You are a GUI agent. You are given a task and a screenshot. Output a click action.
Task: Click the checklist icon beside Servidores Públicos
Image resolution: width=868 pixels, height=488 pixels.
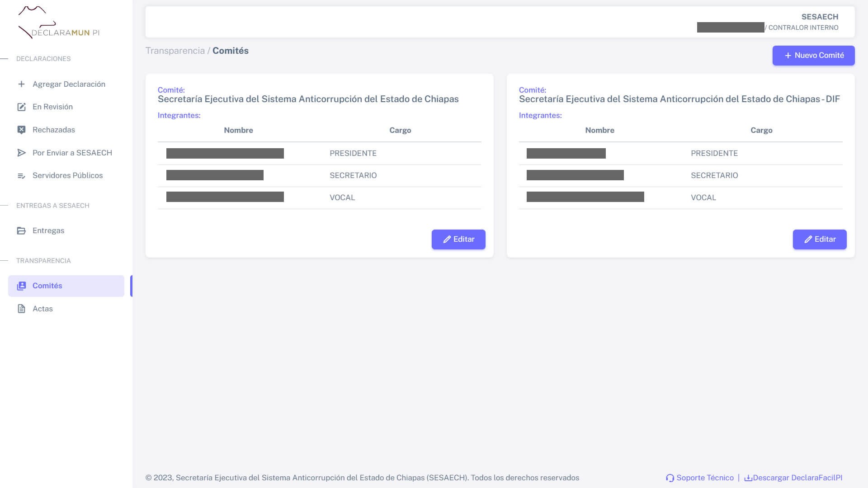tap(21, 176)
